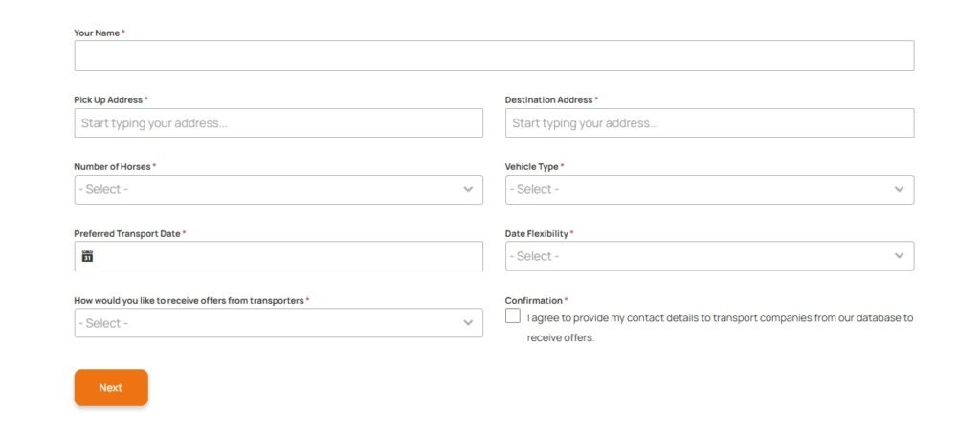Click into the Pick Up Address field
Image resolution: width=980 pixels, height=434 pixels.
[278, 122]
